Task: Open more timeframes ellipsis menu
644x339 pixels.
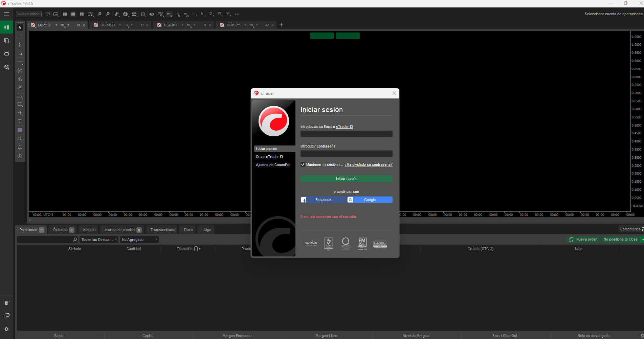Action: pos(237,14)
